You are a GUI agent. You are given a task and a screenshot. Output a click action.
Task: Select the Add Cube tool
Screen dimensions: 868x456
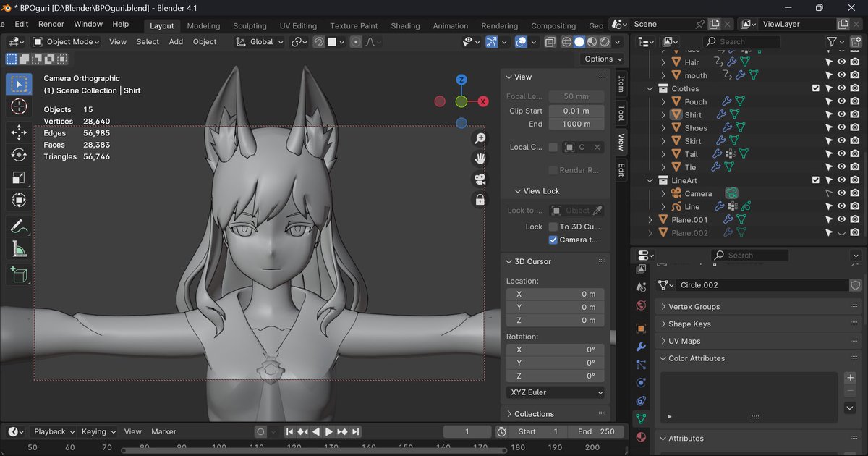pos(19,274)
